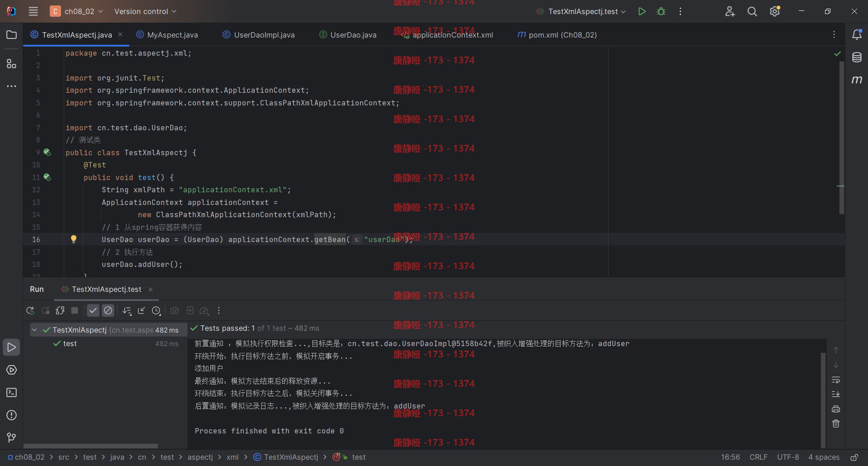Screen dimensions: 868x466
Task: Clear console output trash icon
Action: click(836, 424)
